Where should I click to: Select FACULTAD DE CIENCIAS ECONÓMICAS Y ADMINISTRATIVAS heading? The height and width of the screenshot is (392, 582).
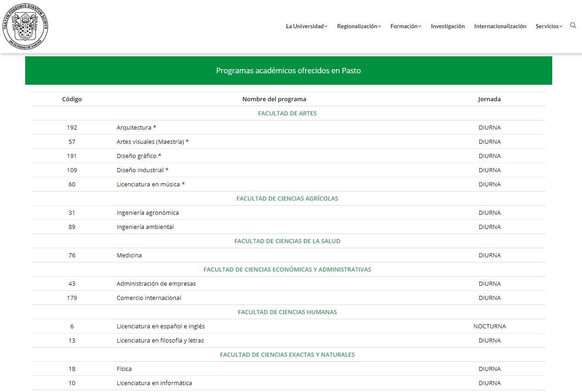pos(287,269)
